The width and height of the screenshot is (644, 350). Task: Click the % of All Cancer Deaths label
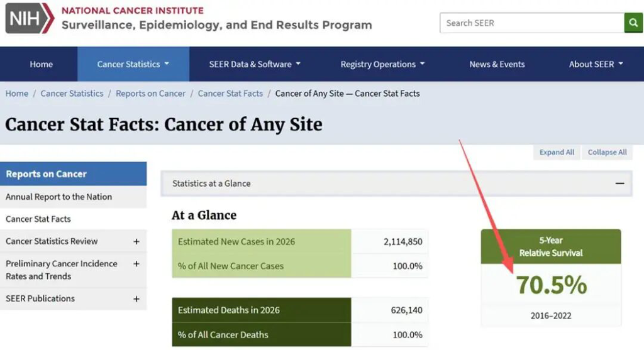coord(223,335)
